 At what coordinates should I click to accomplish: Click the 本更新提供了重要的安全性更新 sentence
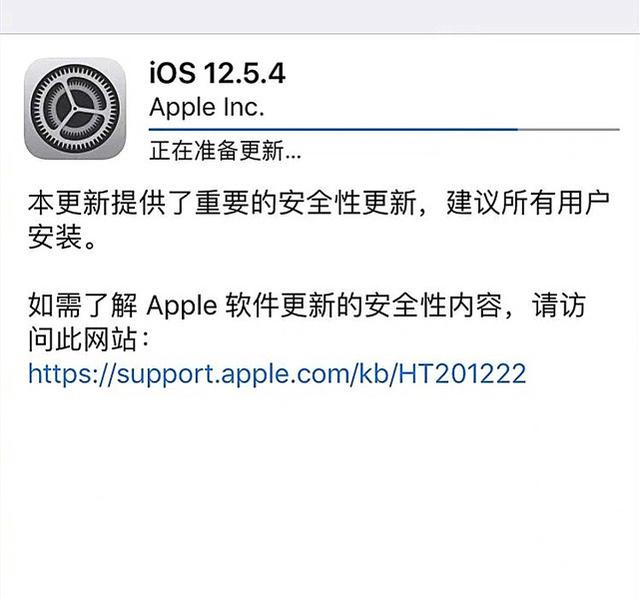[x=222, y=202]
